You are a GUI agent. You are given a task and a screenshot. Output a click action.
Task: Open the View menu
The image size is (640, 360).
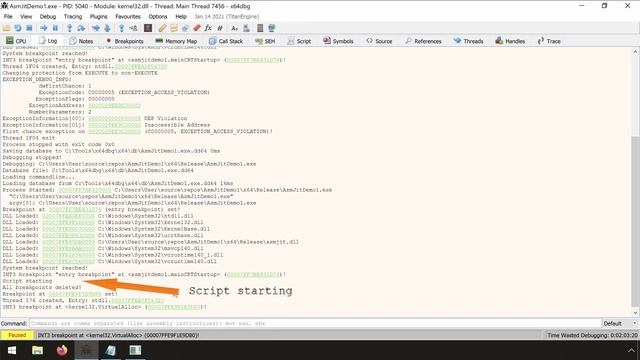26,16
